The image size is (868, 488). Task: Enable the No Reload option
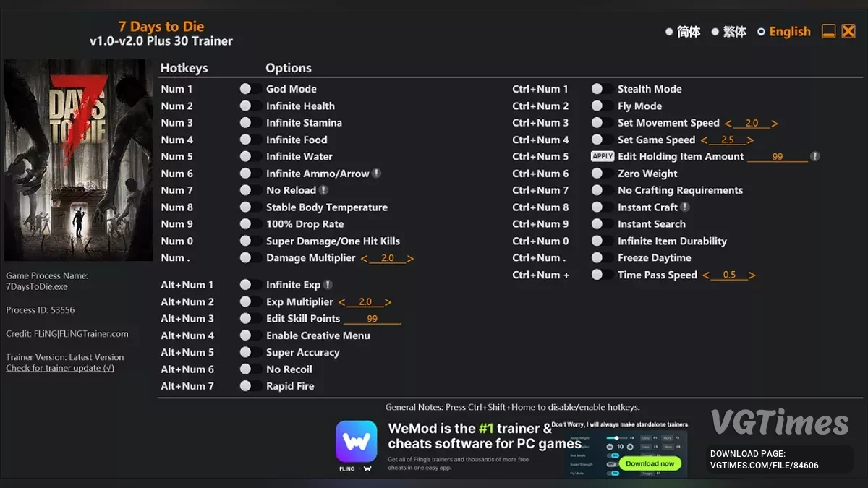coord(251,190)
